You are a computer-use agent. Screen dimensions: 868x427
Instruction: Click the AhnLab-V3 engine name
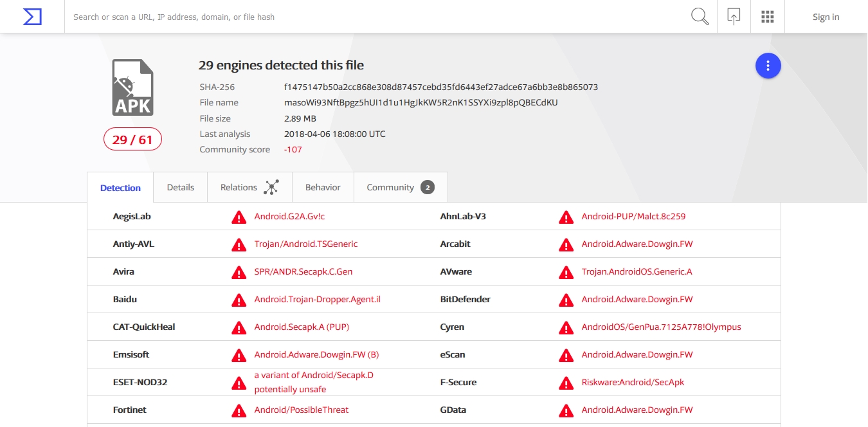click(x=463, y=217)
